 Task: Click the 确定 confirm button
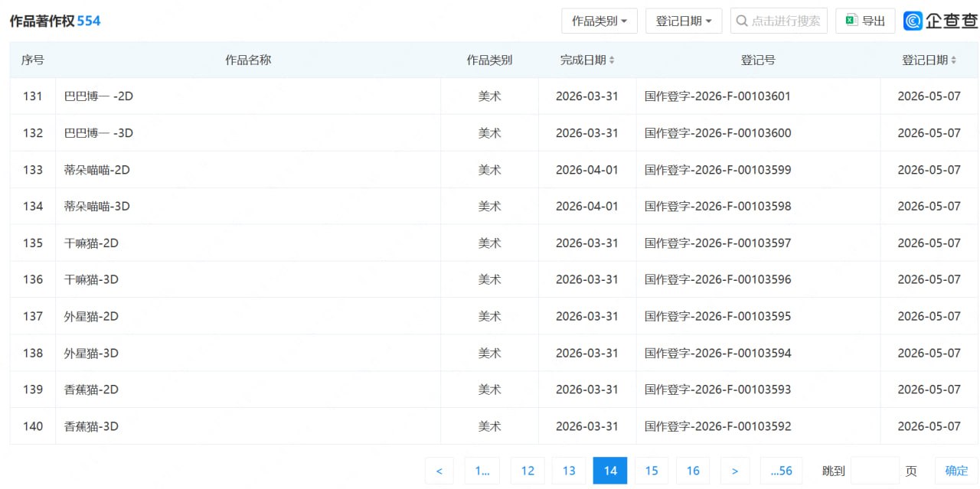click(956, 471)
